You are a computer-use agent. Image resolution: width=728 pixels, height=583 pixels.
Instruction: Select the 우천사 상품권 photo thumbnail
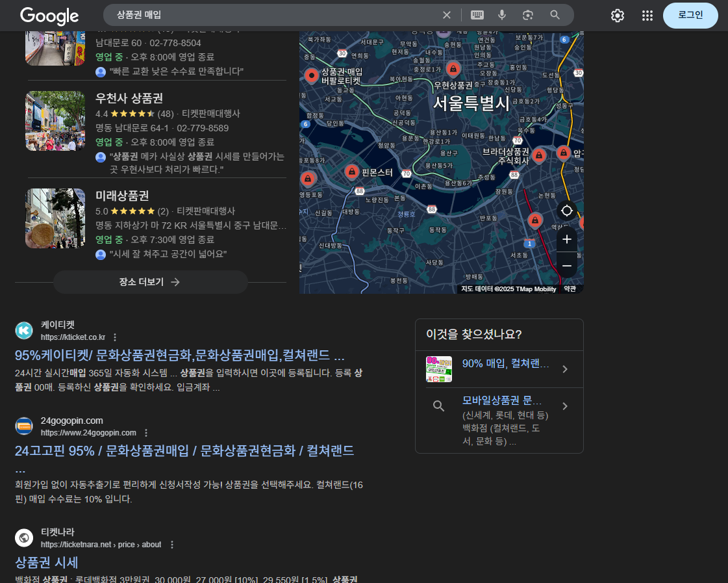tap(55, 121)
